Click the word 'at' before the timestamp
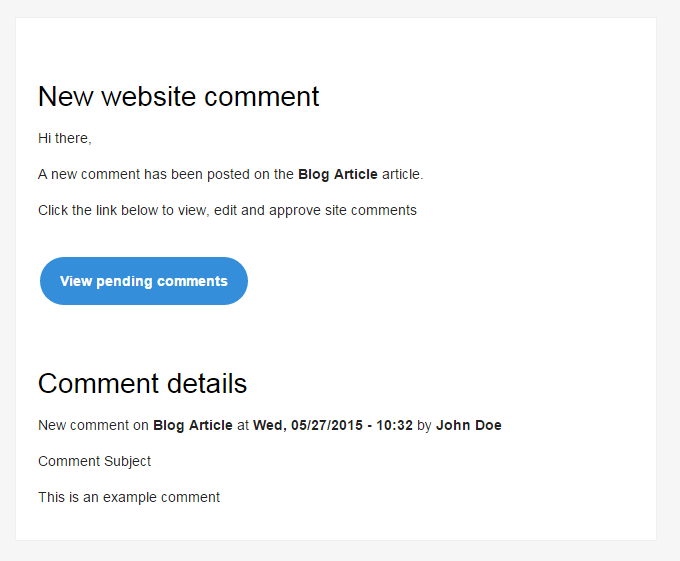680x561 pixels. [x=243, y=425]
